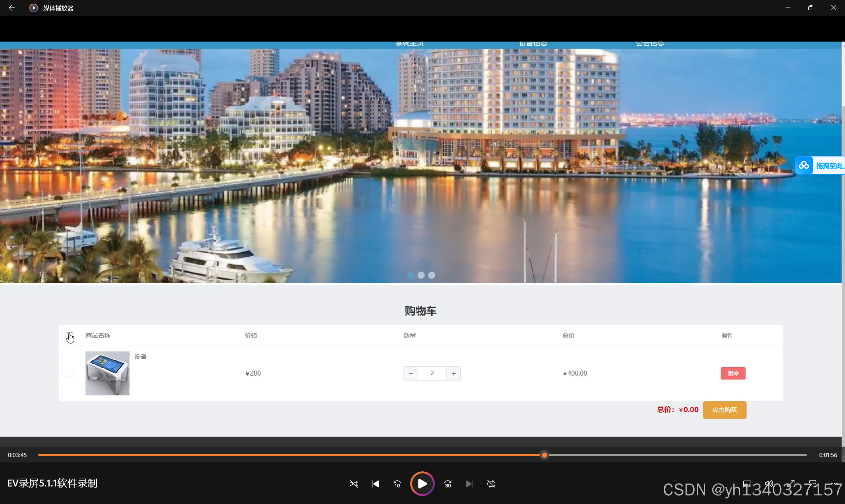Open the subtitles and captions menu
845x504 pixels.
tap(747, 484)
